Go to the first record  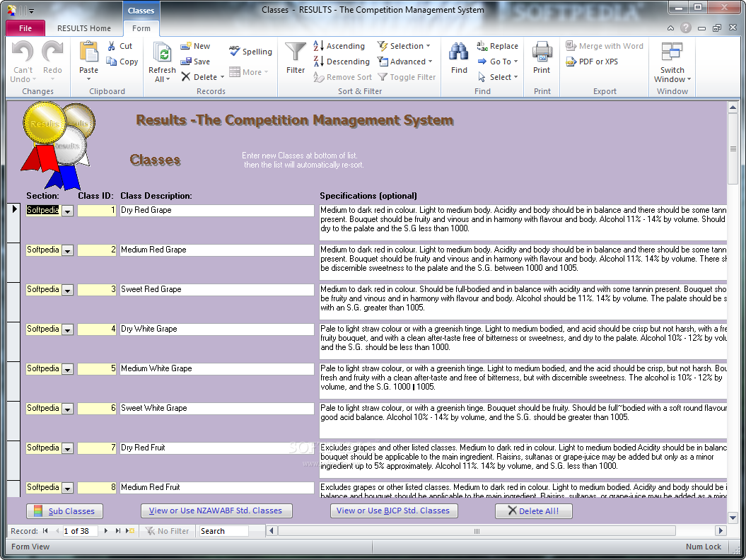pos(45,531)
